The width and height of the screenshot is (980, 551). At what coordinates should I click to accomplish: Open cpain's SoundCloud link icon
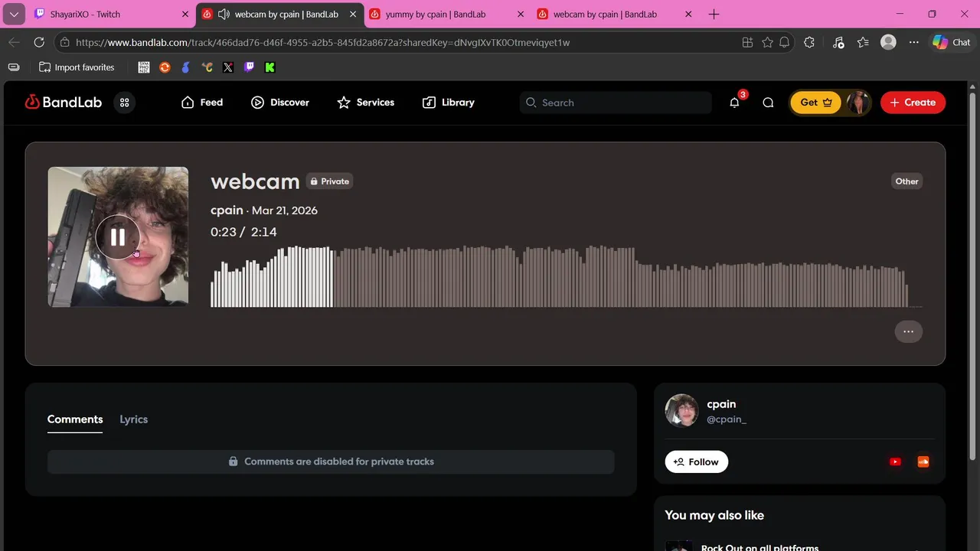pyautogui.click(x=923, y=461)
